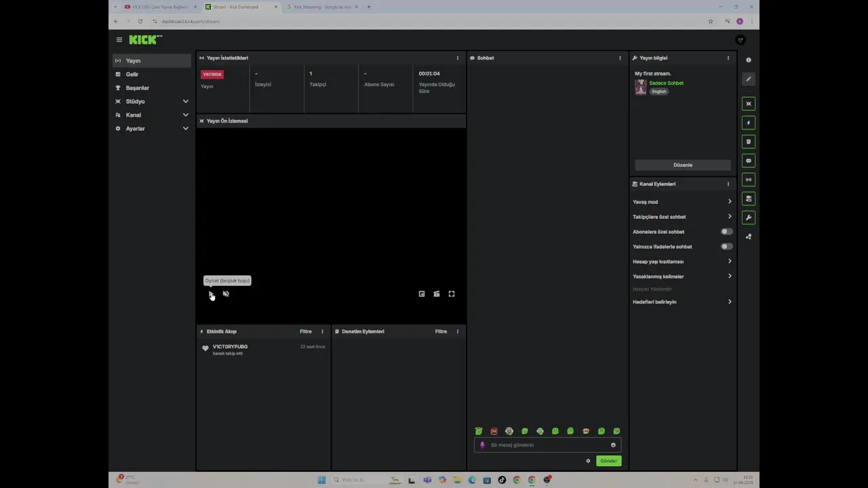Open Yayın bilgisi panel three-dot menu
Image resolution: width=868 pixels, height=488 pixels.
click(x=728, y=58)
